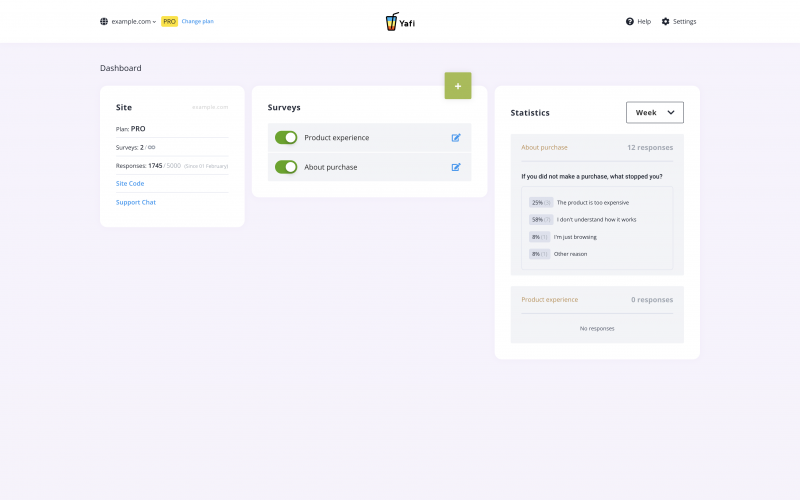Click the Help question mark icon
800x500 pixels.
click(630, 21)
